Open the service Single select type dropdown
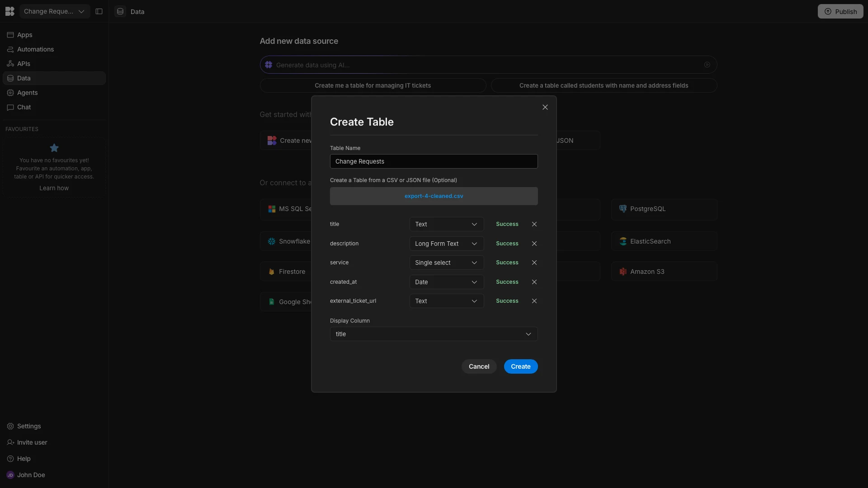868x488 pixels. click(446, 263)
